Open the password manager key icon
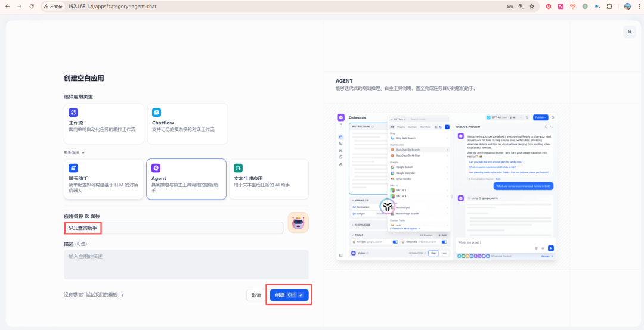This screenshot has width=644, height=330. click(x=510, y=7)
